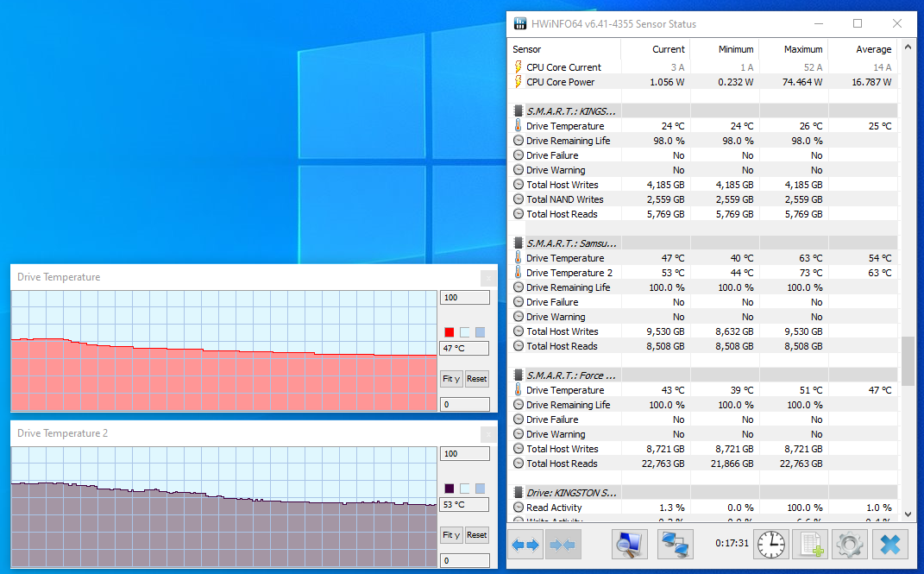
Task: Select the Read Activity row
Action: pos(703,507)
